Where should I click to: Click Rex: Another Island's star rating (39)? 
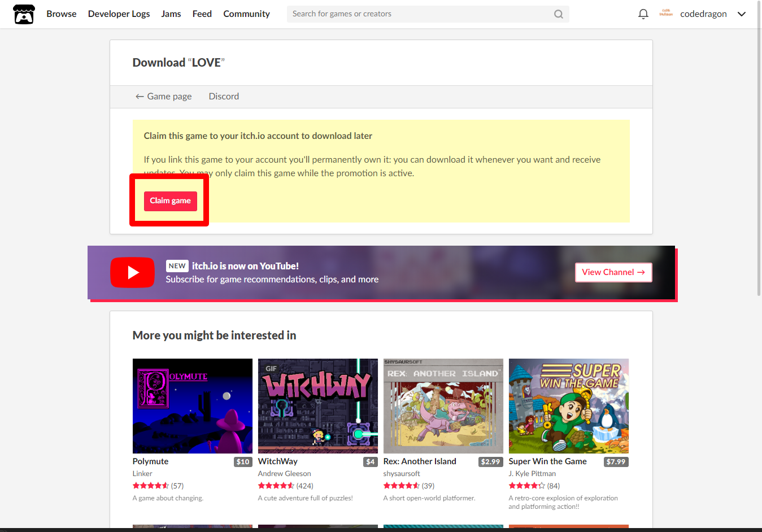[x=409, y=486]
